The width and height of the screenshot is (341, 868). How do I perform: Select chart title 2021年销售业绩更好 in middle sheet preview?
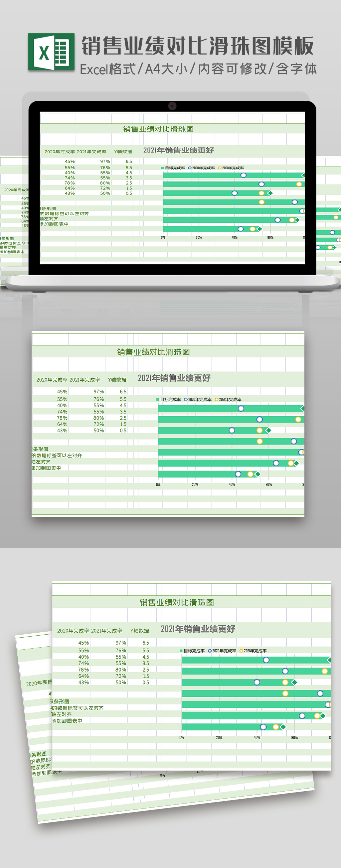click(x=174, y=378)
